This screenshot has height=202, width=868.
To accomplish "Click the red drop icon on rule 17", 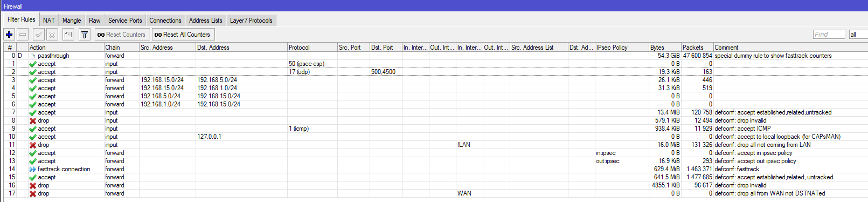I will [x=33, y=193].
